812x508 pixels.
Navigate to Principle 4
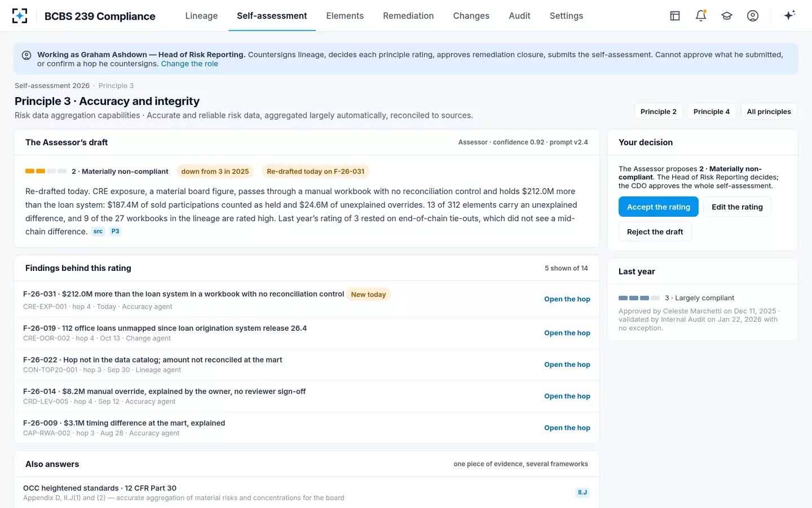711,111
